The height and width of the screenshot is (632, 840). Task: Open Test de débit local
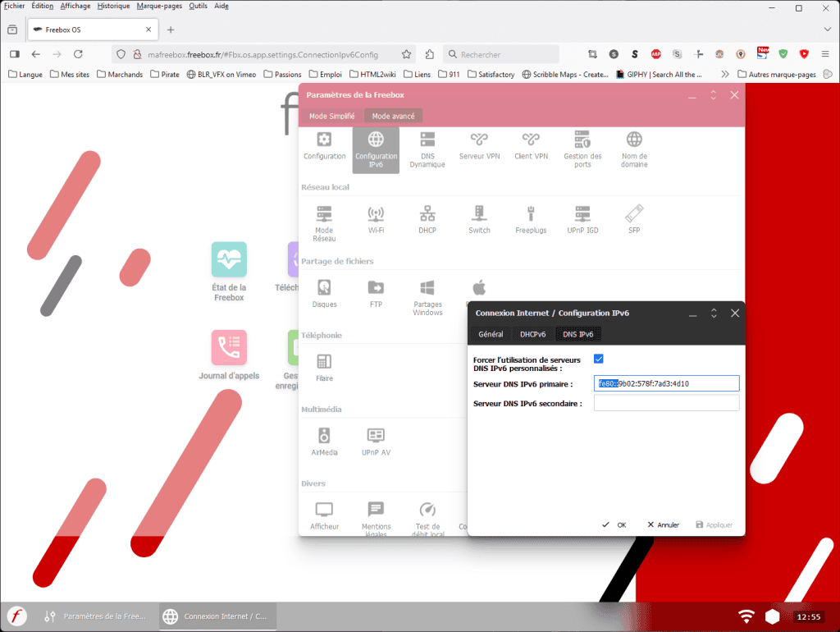pos(427,519)
